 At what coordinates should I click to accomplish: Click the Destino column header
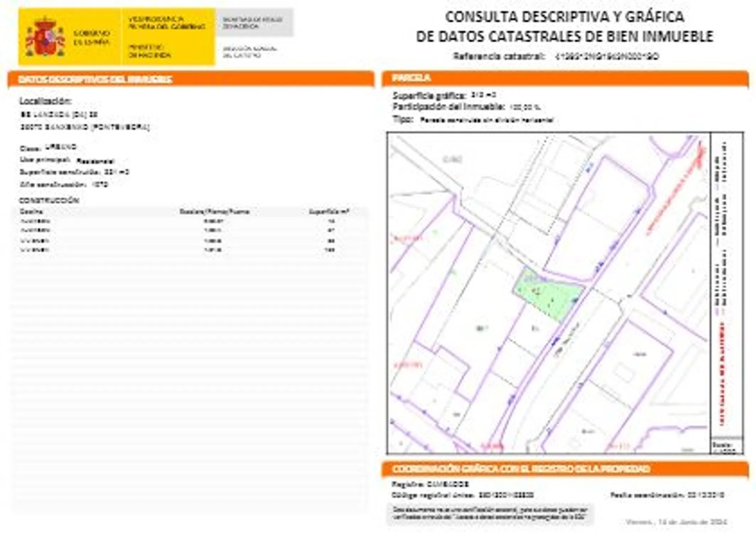(32, 212)
